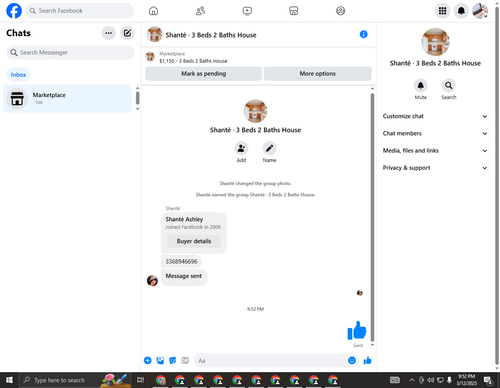500x388 pixels.
Task: Click the group photo in right panel
Action: pyautogui.click(x=435, y=42)
